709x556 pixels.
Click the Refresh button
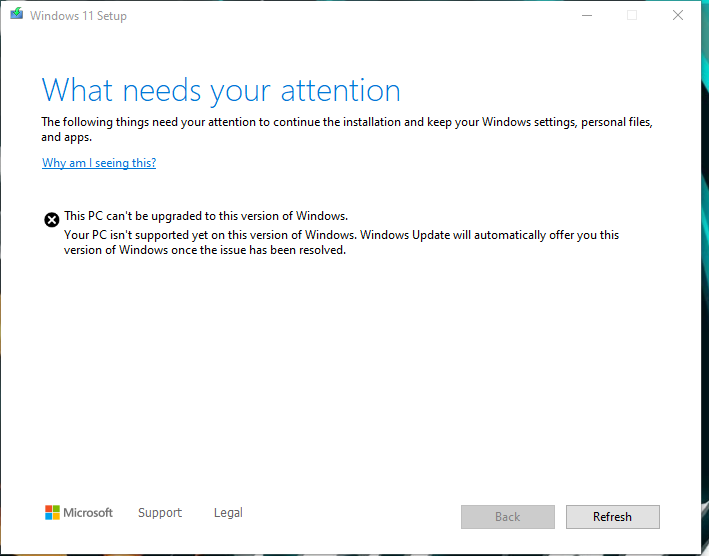point(613,517)
